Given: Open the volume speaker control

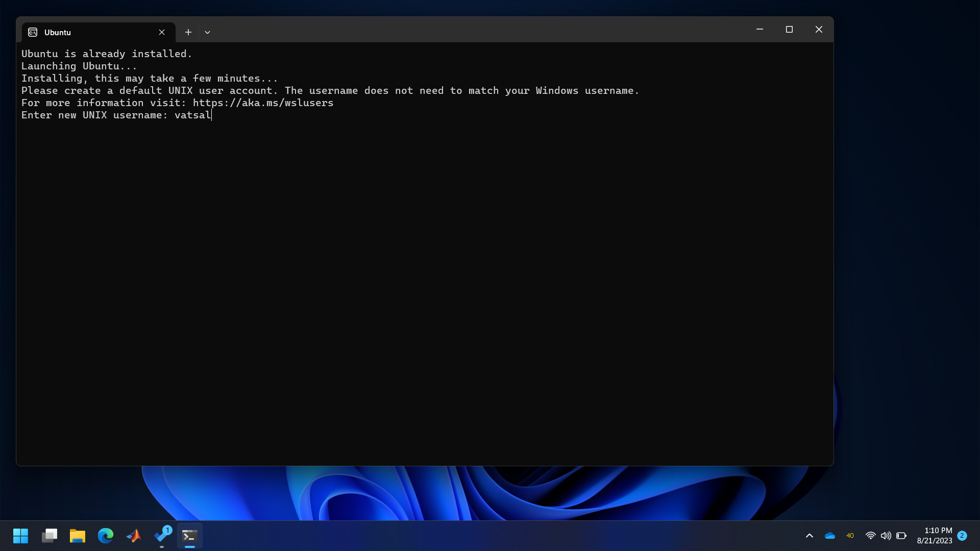Looking at the screenshot, I should click(886, 536).
